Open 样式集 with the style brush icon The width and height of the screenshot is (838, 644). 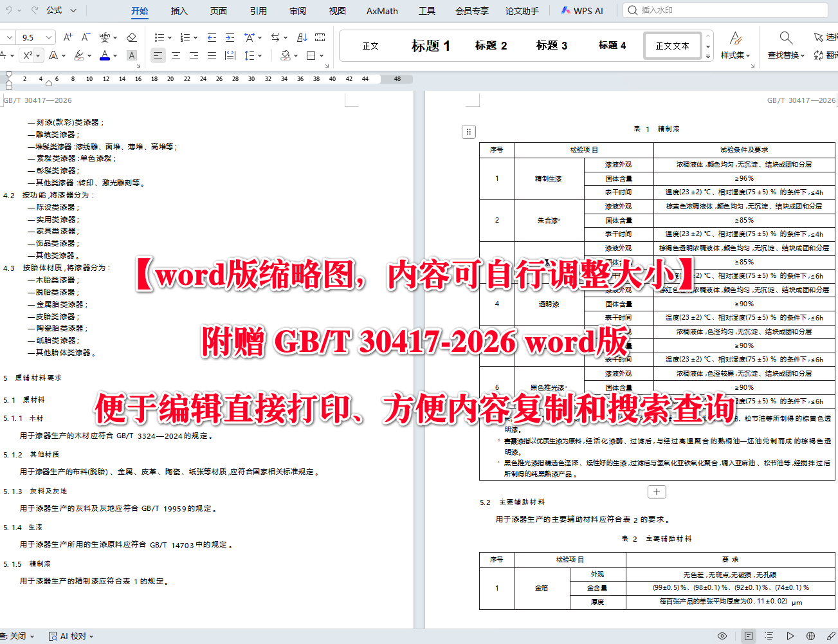(x=734, y=45)
